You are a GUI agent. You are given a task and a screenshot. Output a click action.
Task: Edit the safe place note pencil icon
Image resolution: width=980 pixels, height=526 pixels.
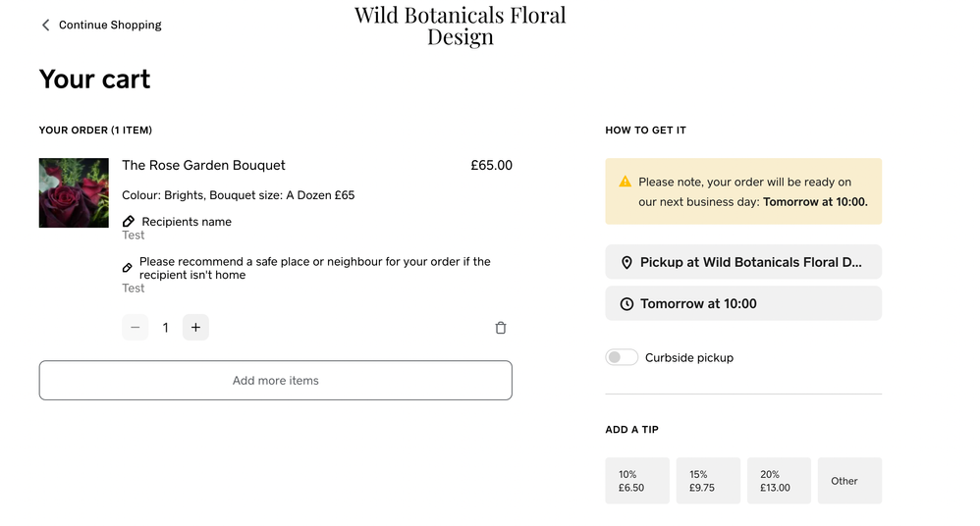128,268
